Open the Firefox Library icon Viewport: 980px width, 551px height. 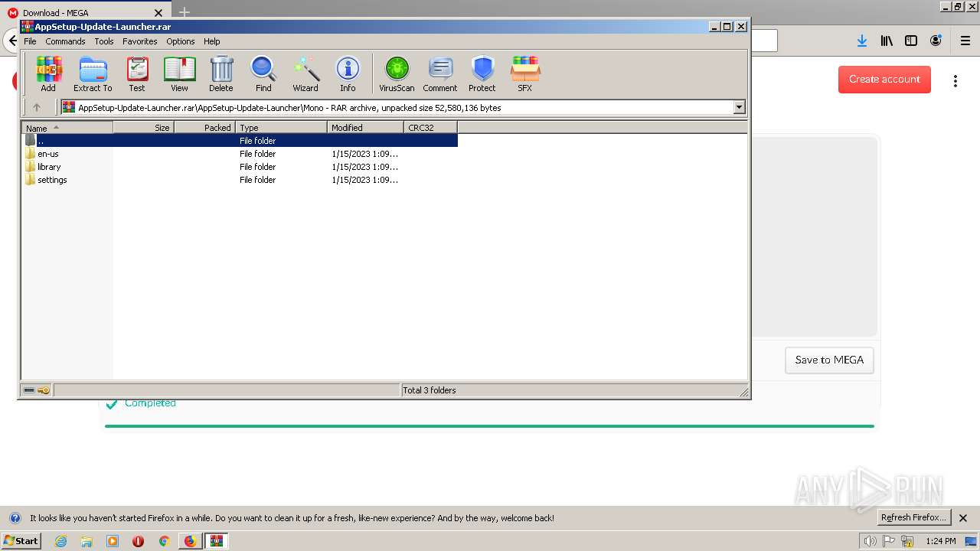(x=887, y=41)
